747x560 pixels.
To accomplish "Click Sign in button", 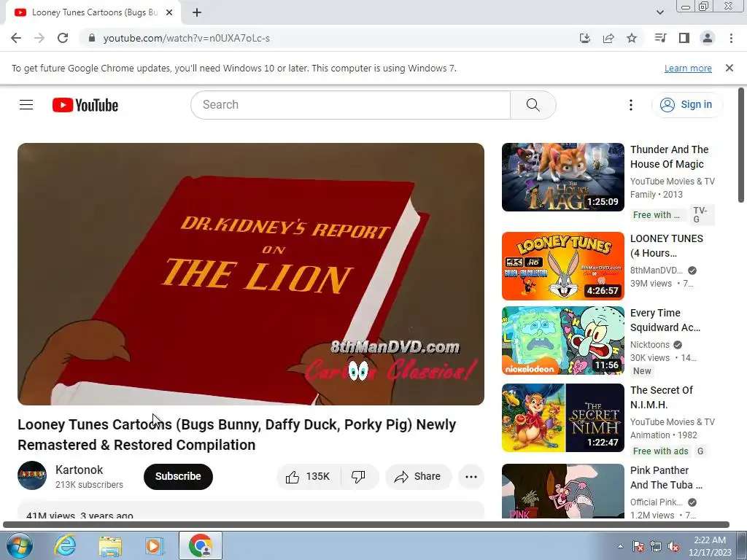I will click(686, 105).
